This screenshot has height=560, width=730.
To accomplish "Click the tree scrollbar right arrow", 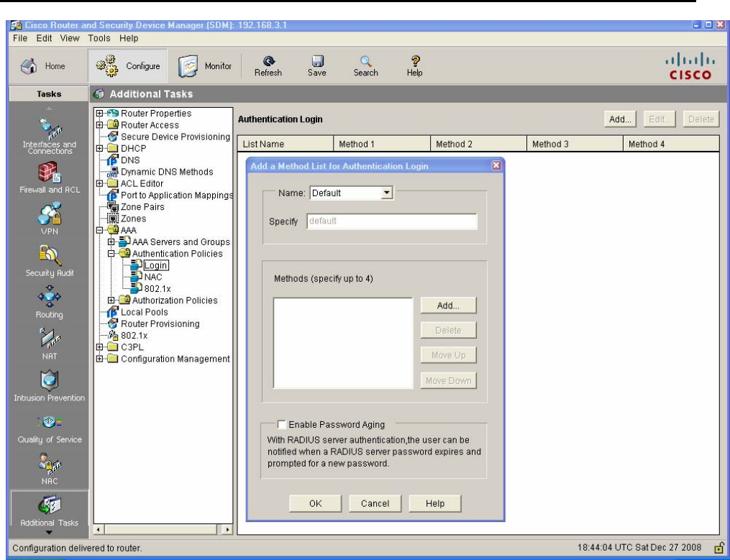I will pos(227,529).
